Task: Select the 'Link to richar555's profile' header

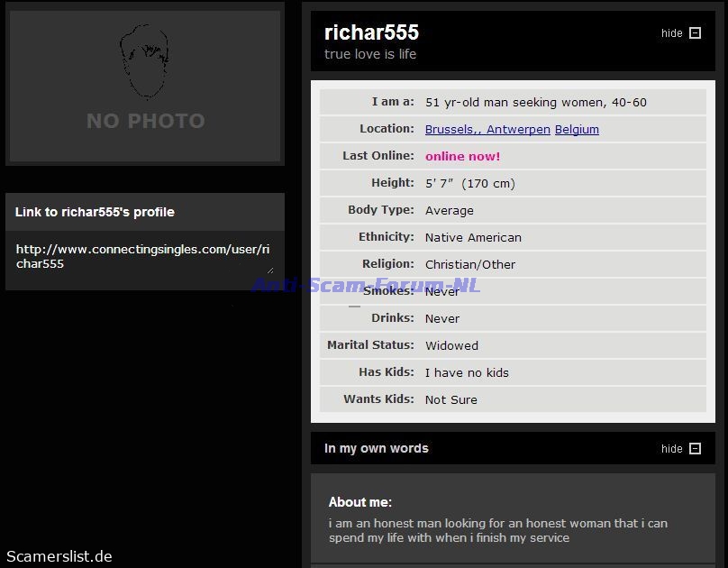Action: [95, 212]
